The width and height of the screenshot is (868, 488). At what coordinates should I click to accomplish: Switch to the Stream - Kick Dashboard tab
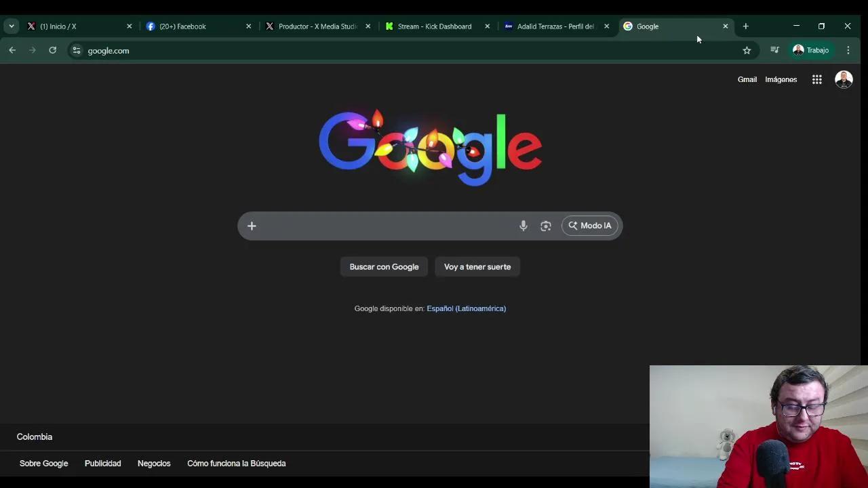pos(434,26)
